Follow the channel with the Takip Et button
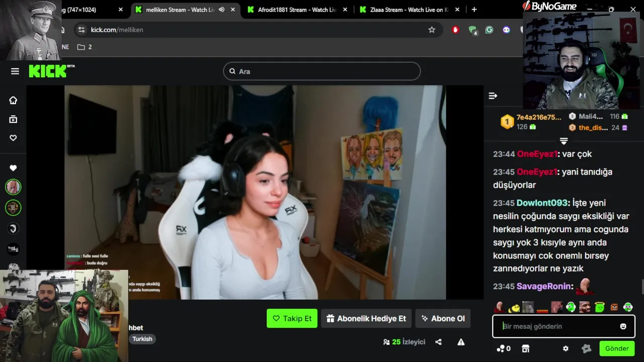644x362 pixels. click(292, 318)
